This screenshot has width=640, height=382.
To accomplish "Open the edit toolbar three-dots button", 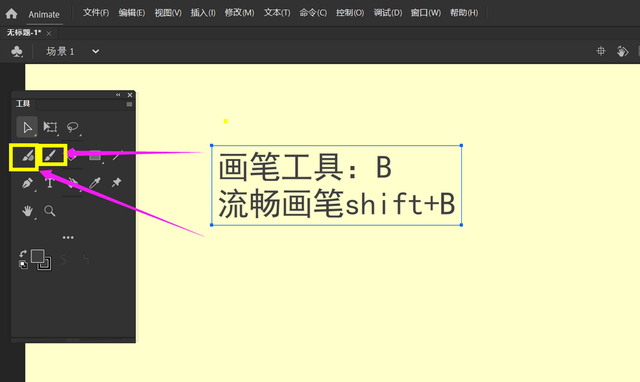I will (x=68, y=237).
